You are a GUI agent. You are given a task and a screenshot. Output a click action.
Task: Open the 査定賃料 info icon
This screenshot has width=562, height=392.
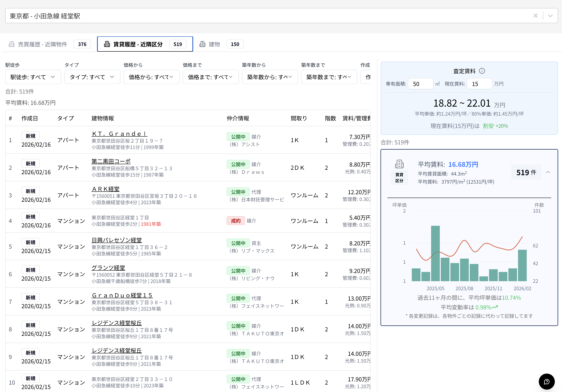[482, 71]
